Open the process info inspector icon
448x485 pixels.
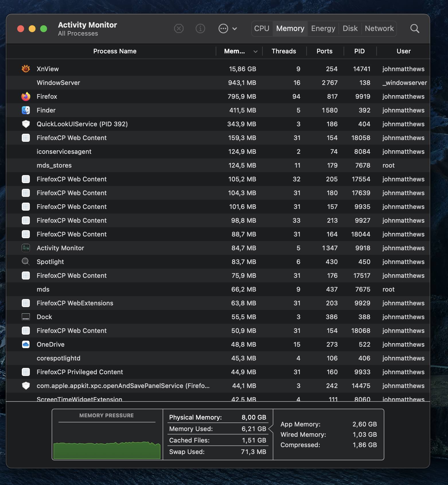coord(200,29)
